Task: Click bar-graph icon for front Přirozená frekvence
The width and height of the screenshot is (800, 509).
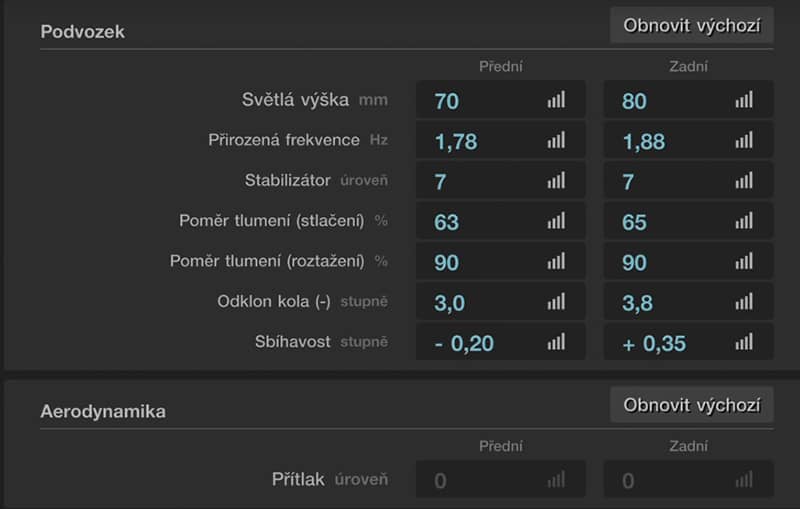Action: pyautogui.click(x=556, y=140)
